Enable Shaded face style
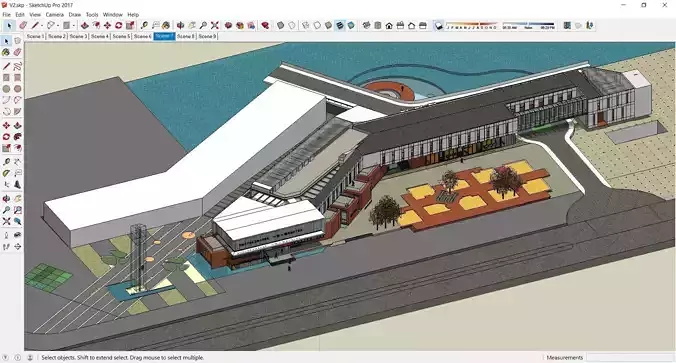The width and height of the screenshot is (676, 363). click(329, 25)
